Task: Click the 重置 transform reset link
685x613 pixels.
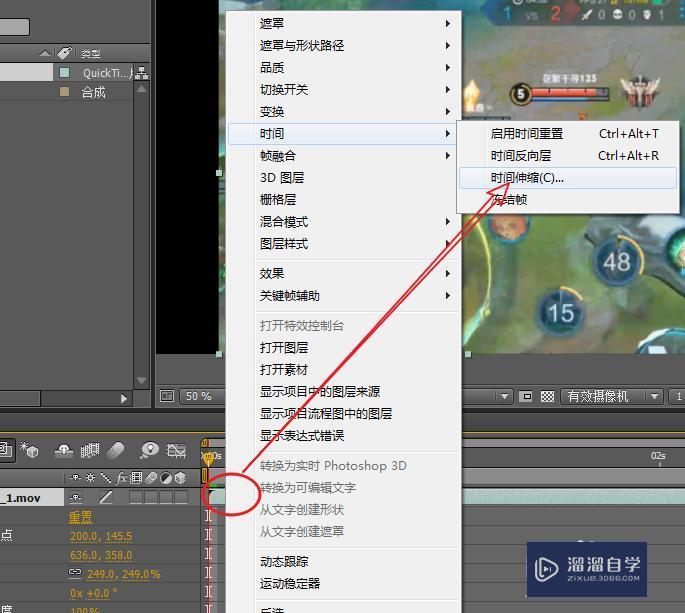Action: pyautogui.click(x=80, y=517)
